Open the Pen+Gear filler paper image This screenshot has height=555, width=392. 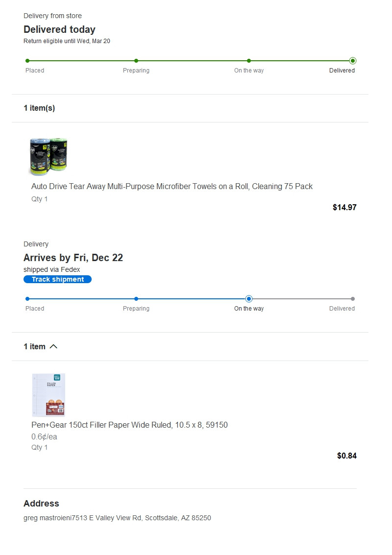(49, 395)
